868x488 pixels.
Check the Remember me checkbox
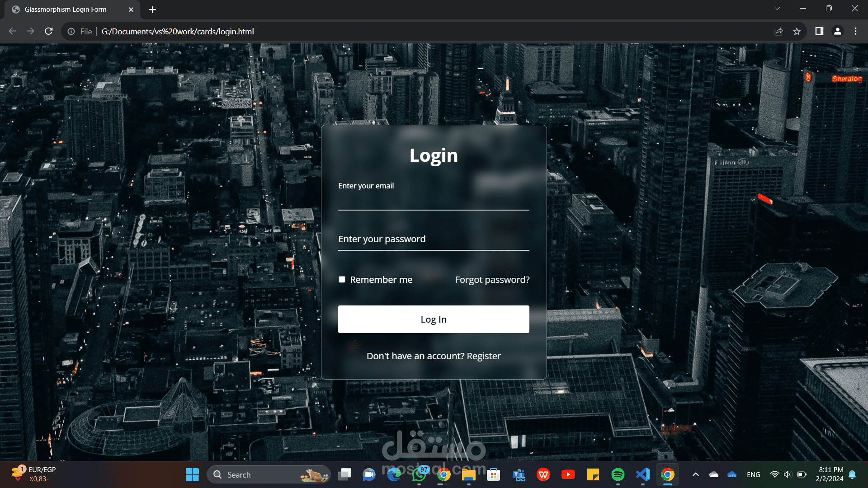click(342, 279)
